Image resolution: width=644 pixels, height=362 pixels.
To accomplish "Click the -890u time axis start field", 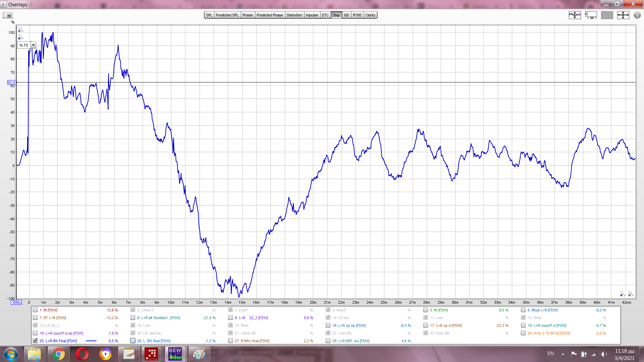I will (16, 302).
